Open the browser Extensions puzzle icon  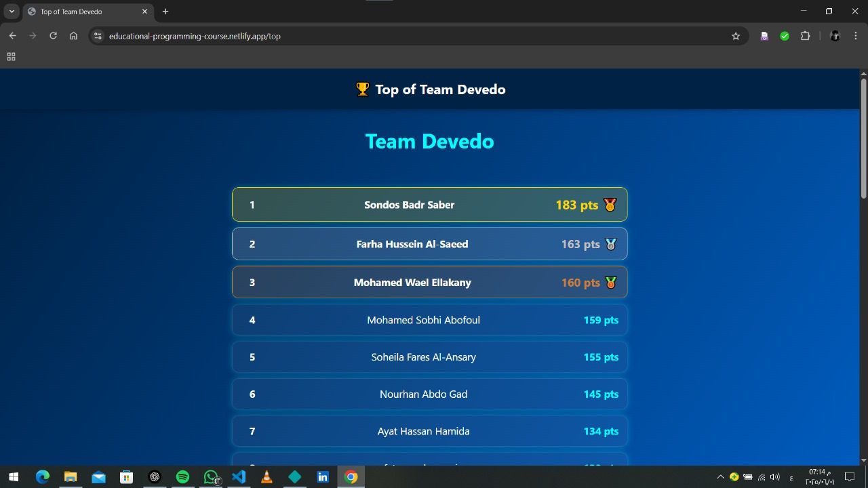click(805, 36)
